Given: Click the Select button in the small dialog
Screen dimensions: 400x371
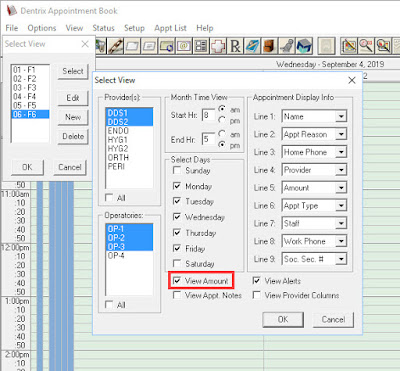Looking at the screenshot, I should click(73, 71).
